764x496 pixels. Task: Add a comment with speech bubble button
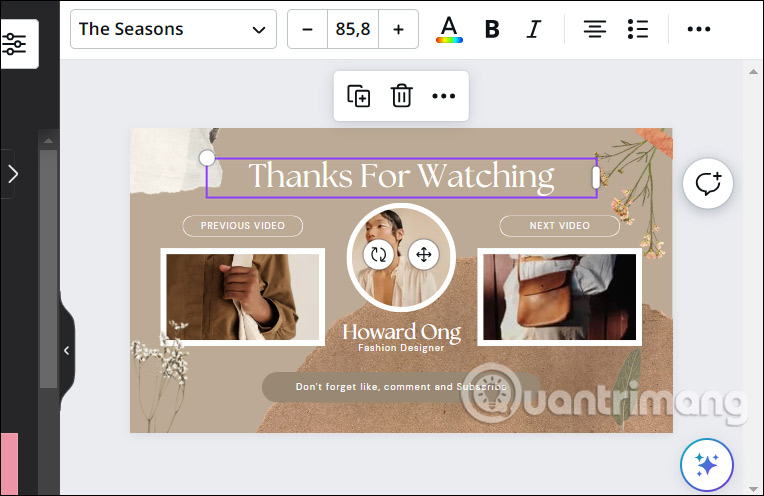(707, 184)
